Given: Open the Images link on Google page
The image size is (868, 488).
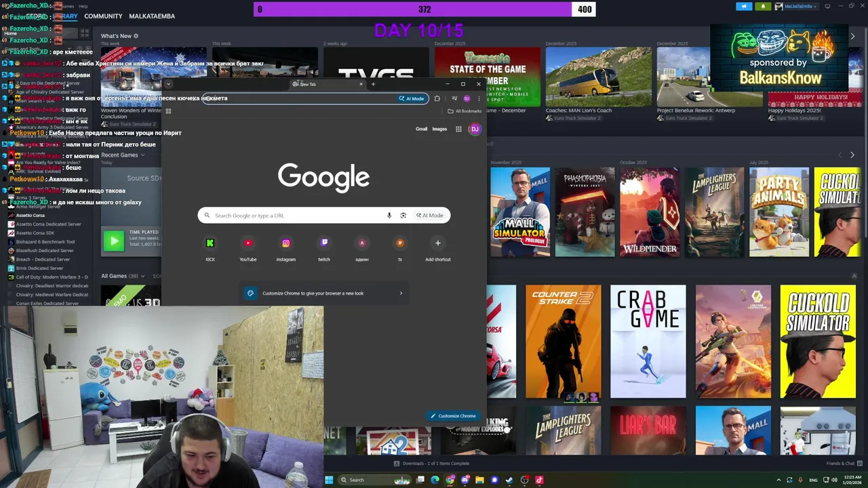Looking at the screenshot, I should [439, 129].
